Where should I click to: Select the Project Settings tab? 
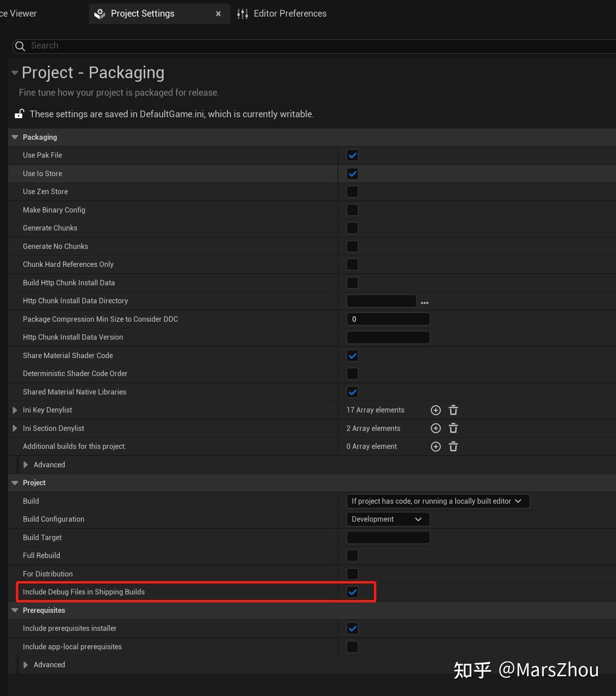142,14
